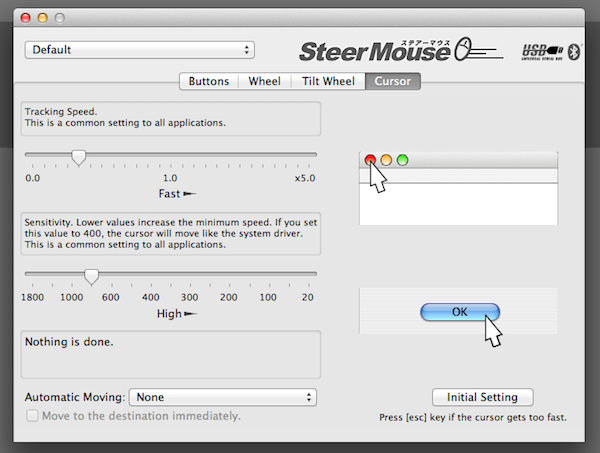Click the USB logo icon

click(542, 52)
